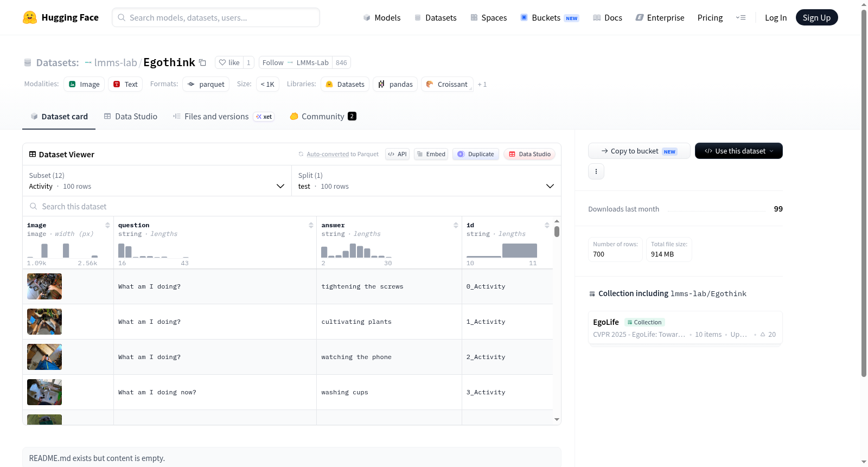Expand the Split test dropdown
868x467 pixels.
pos(426,181)
